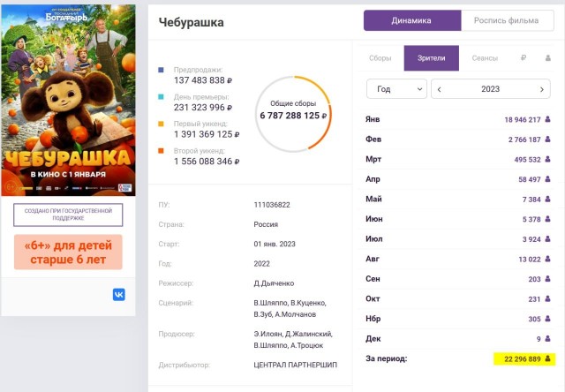
Task: Open the Чебурашка movie poster
Action: coord(68,100)
